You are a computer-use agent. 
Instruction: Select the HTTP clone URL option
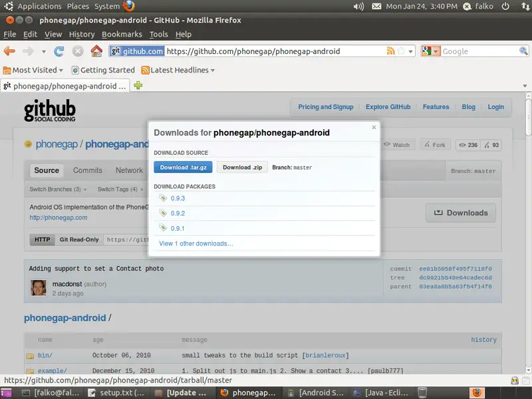pyautogui.click(x=42, y=239)
